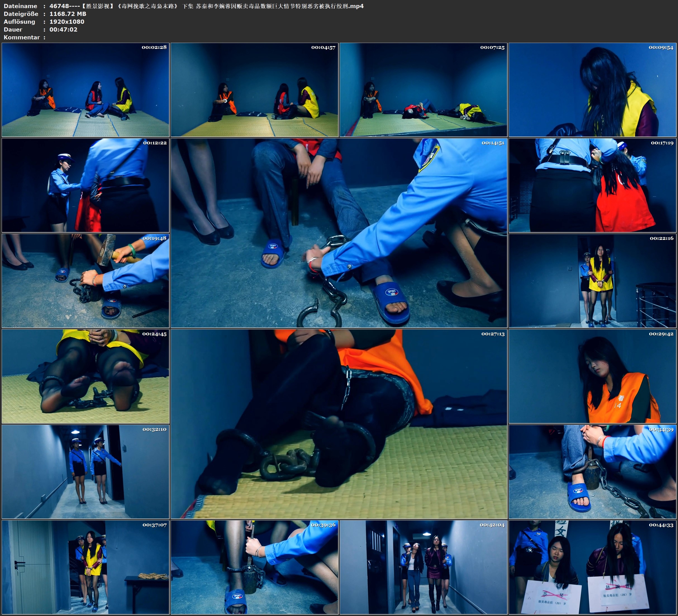Select the thumbnail timestamped 00:37:07

click(85, 567)
